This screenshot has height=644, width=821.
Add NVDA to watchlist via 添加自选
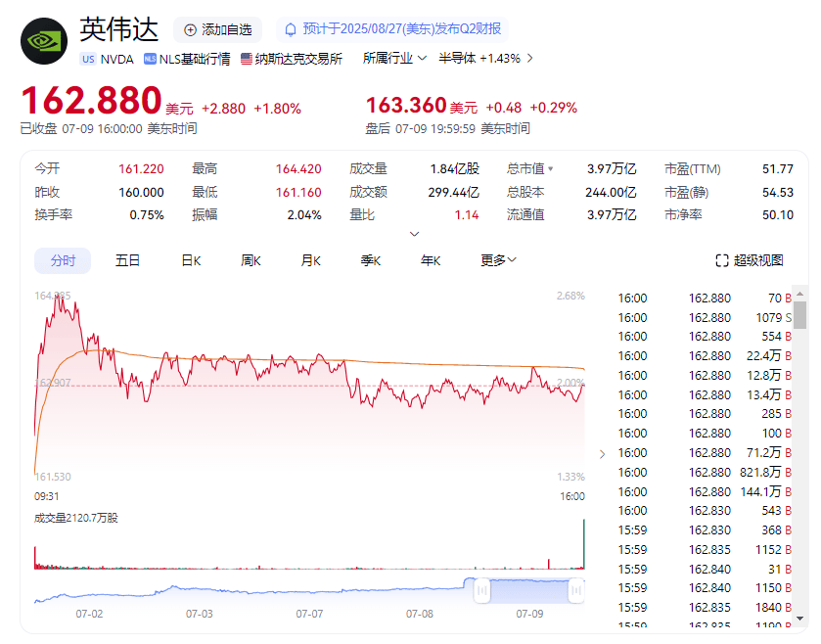[218, 29]
